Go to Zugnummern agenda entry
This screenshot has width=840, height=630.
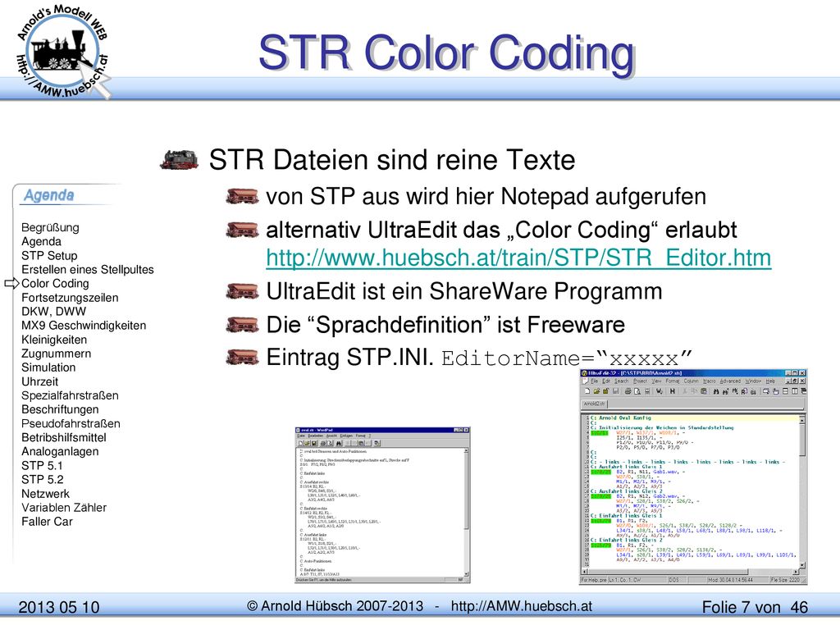(57, 354)
